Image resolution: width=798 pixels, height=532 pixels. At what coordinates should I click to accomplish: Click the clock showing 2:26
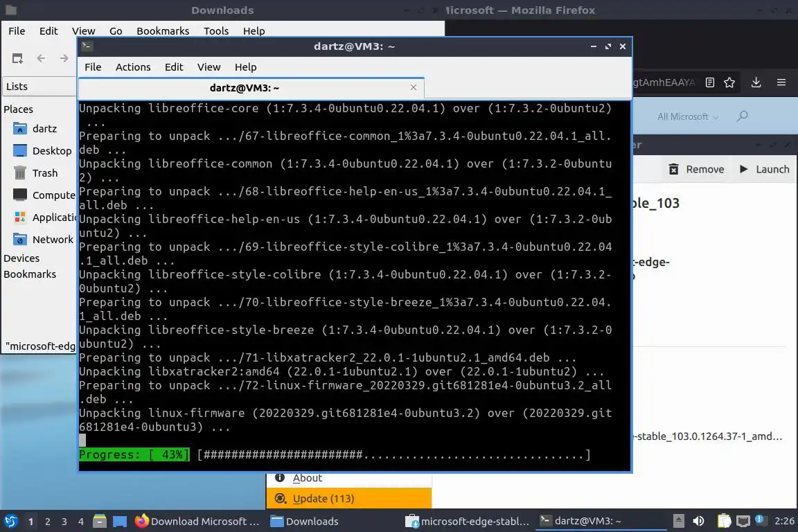(x=783, y=521)
